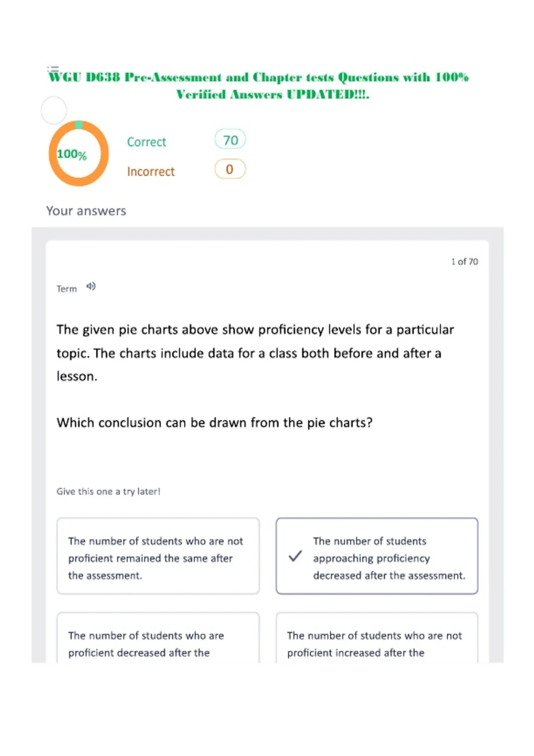534x756 pixels.
Task: Click the 'Your answers' heading
Action: coord(86,211)
